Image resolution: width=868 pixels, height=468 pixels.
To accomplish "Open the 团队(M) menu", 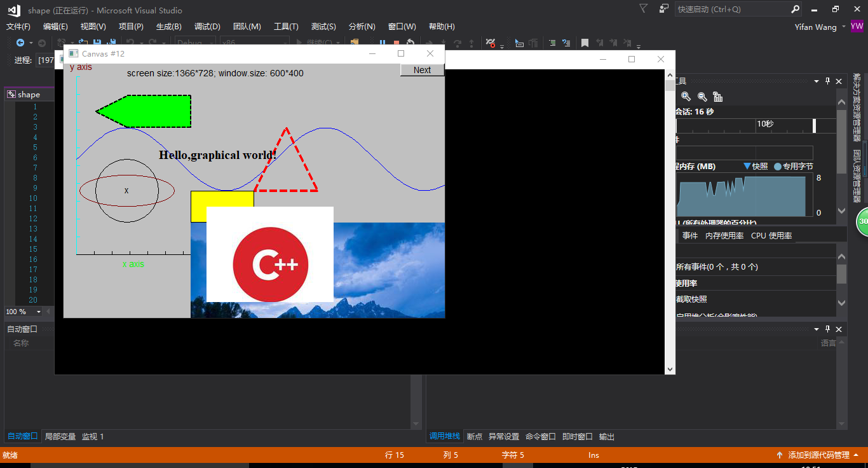I will (247, 27).
